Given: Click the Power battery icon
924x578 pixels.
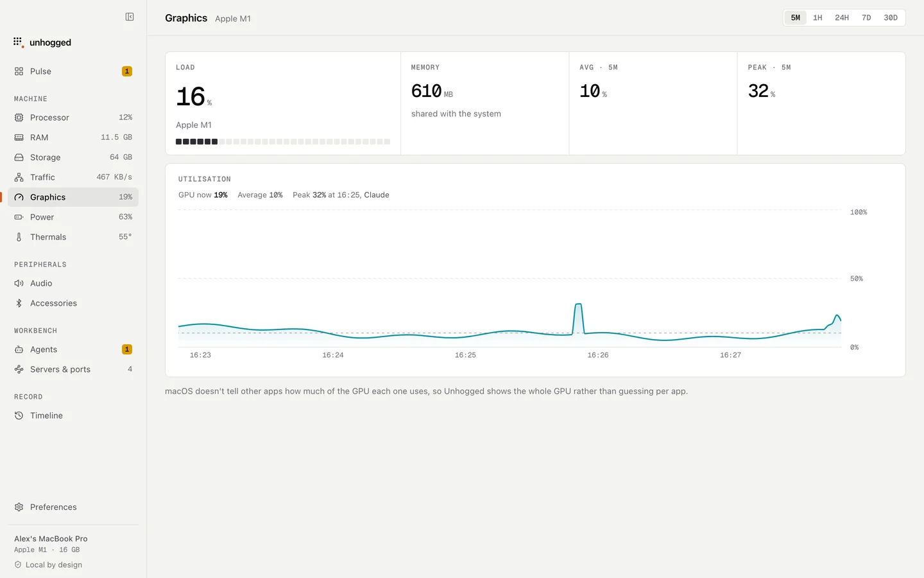Looking at the screenshot, I should 19,217.
